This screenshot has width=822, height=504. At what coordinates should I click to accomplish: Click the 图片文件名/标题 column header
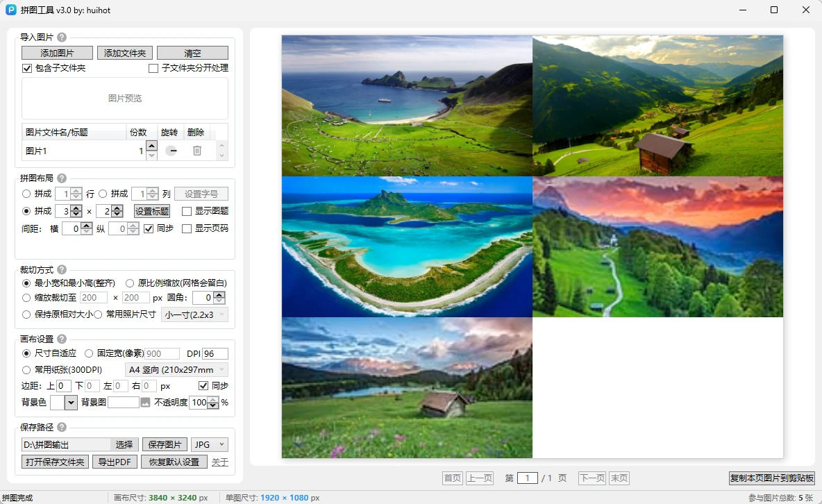74,132
